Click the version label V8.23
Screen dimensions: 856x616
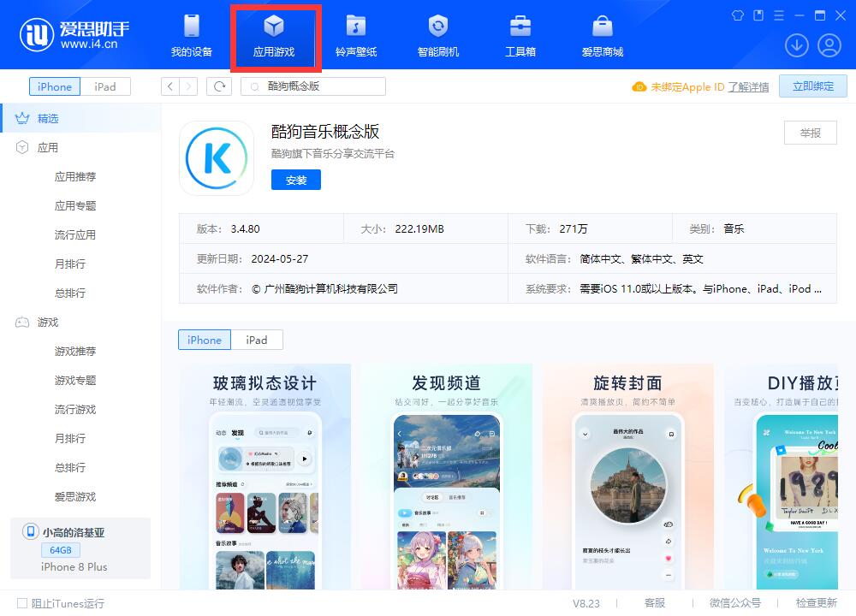[x=586, y=603]
